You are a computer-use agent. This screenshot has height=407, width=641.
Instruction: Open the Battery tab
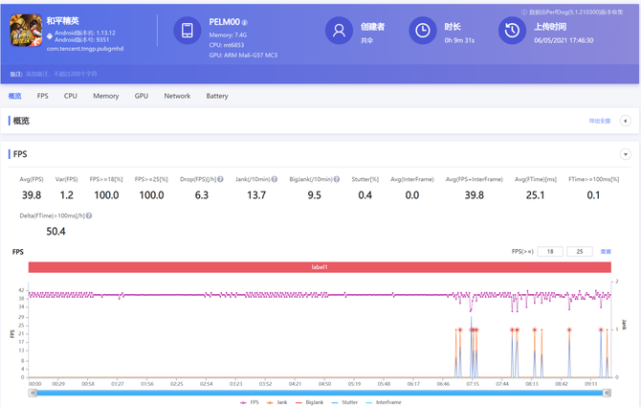click(x=216, y=96)
